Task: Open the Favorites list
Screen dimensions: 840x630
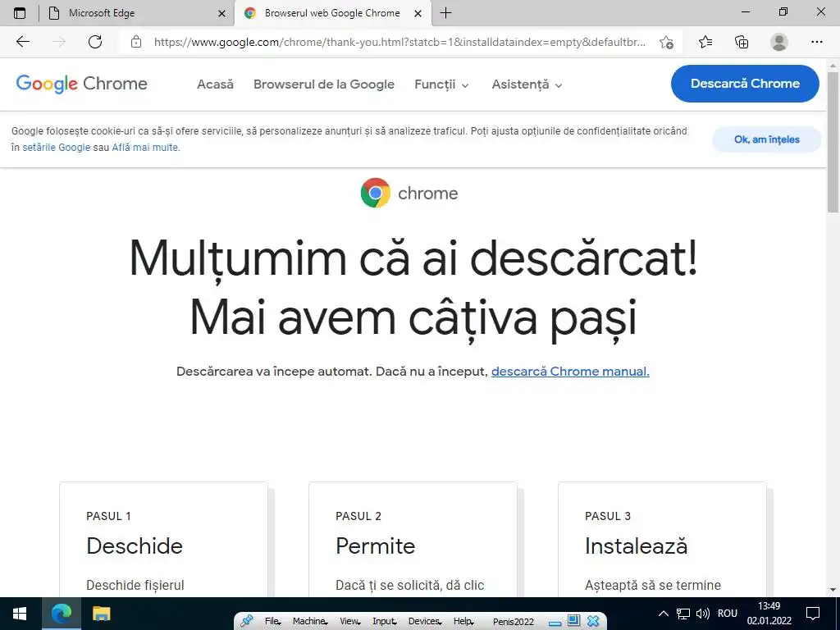Action: [705, 42]
